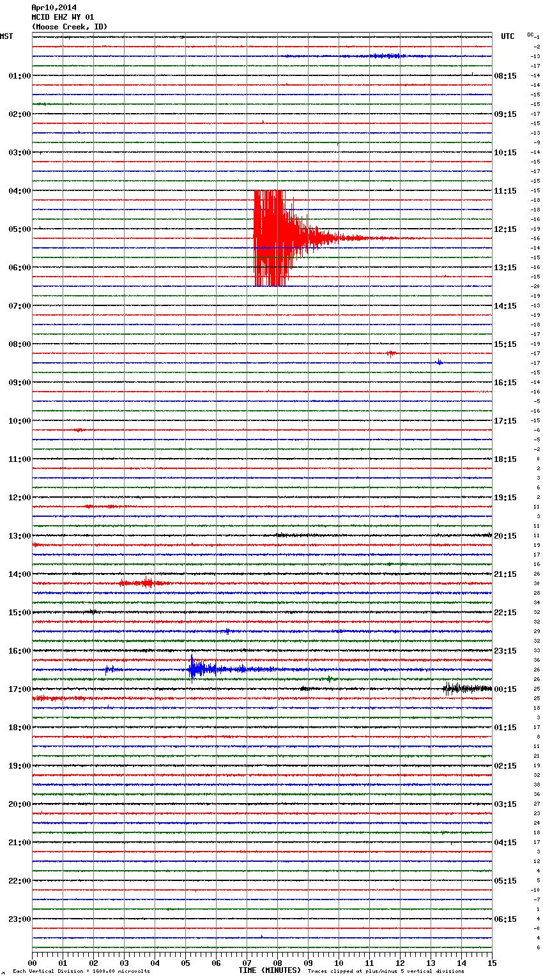The width and height of the screenshot is (543, 980).
Task: Select the 06:00 MST row label
Action: (x=19, y=268)
